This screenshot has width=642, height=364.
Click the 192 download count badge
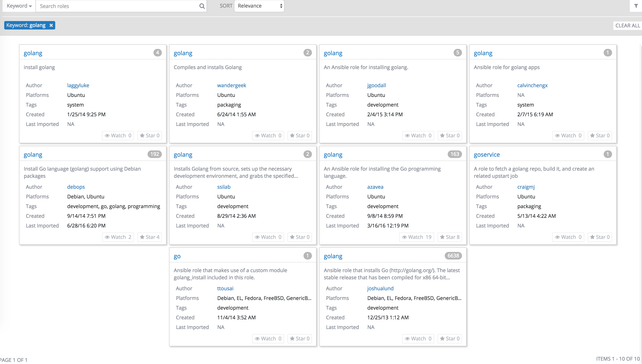pyautogui.click(x=154, y=154)
